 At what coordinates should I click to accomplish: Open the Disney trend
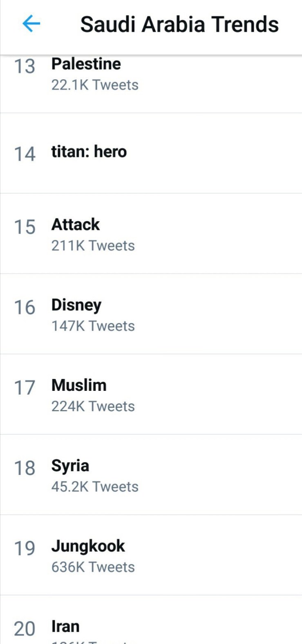(x=76, y=305)
